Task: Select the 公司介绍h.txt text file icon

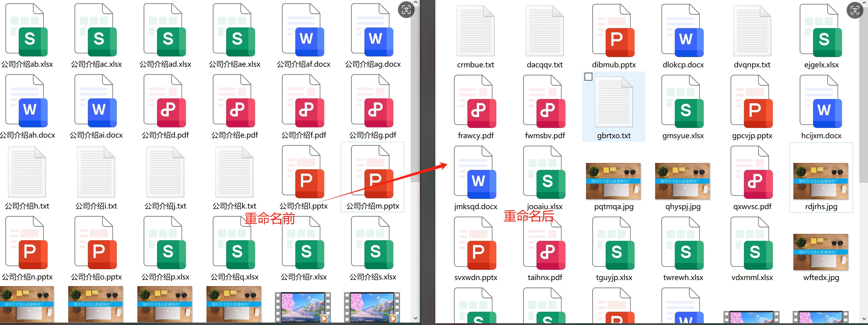Action: (27, 172)
